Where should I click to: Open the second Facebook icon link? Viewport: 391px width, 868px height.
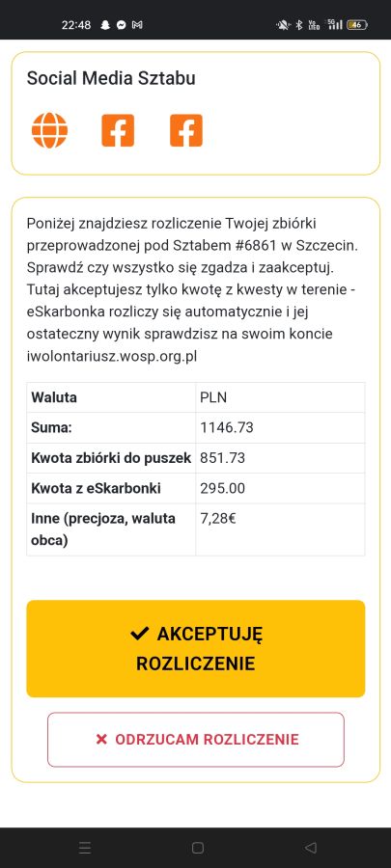(x=186, y=130)
